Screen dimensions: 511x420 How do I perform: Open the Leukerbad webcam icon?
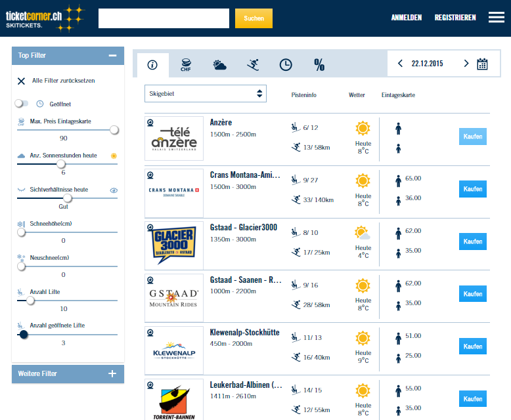pyautogui.click(x=150, y=385)
